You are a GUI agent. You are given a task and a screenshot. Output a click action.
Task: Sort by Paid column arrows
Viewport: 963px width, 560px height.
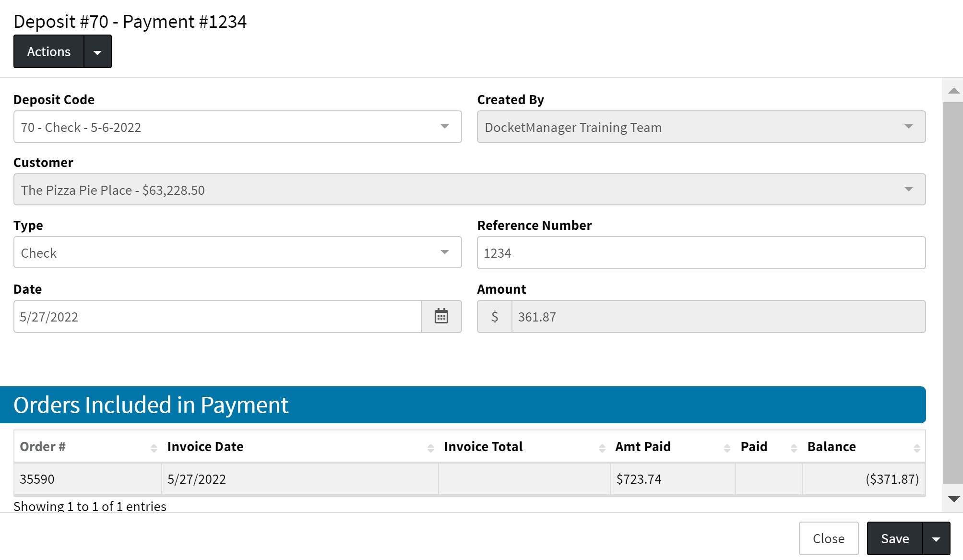click(x=794, y=448)
